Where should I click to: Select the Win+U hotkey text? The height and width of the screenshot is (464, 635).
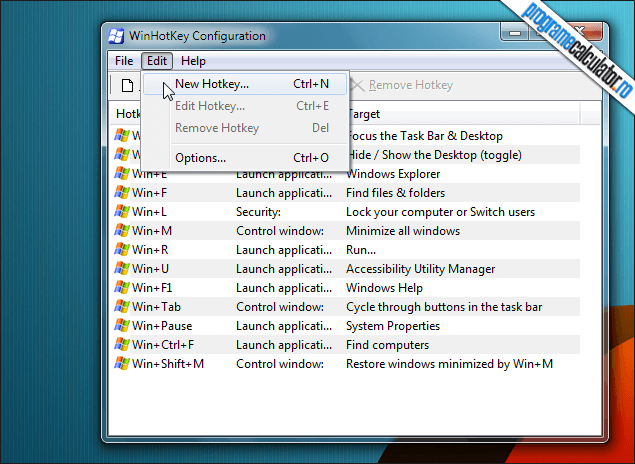[150, 269]
